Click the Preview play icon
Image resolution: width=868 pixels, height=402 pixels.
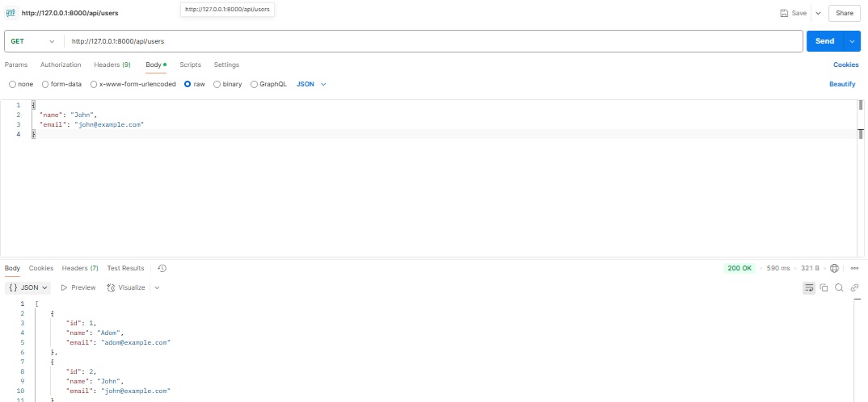pos(64,287)
